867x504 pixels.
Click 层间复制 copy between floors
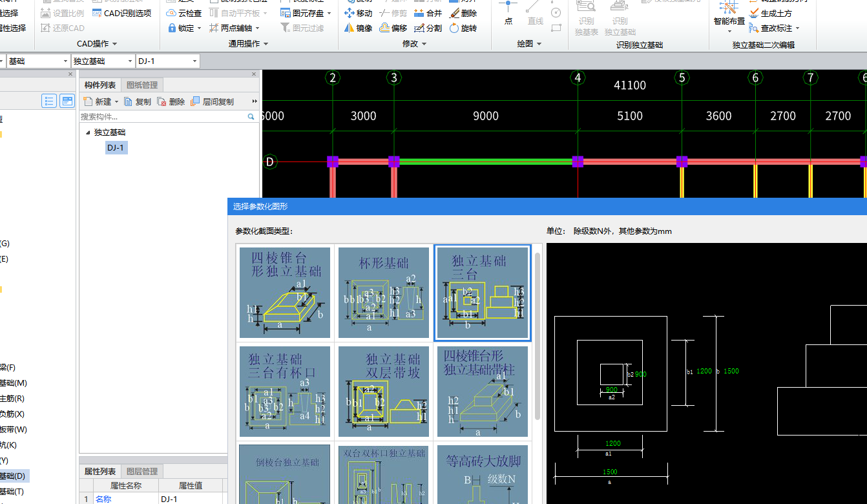point(213,101)
